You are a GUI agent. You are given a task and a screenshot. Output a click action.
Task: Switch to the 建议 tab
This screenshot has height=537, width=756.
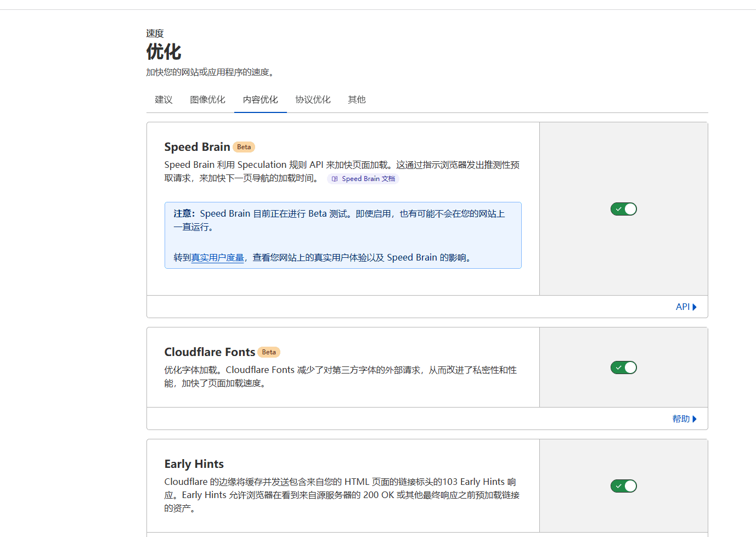[162, 99]
